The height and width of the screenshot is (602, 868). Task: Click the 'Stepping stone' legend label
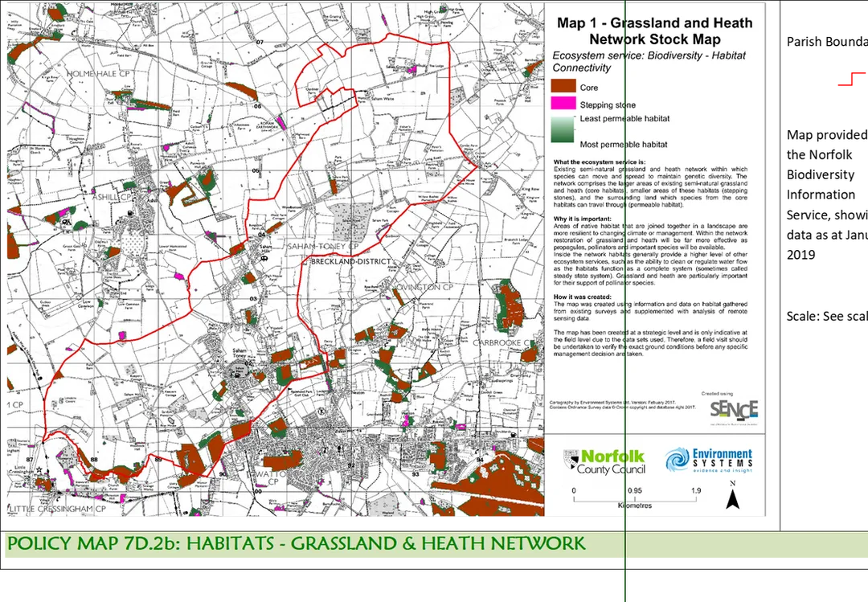pyautogui.click(x=608, y=104)
